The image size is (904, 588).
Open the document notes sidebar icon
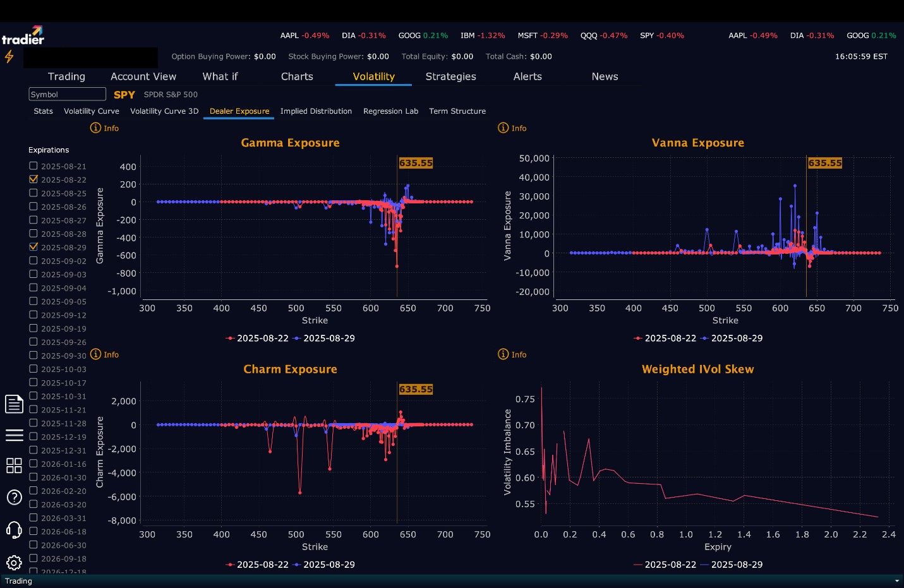[14, 404]
